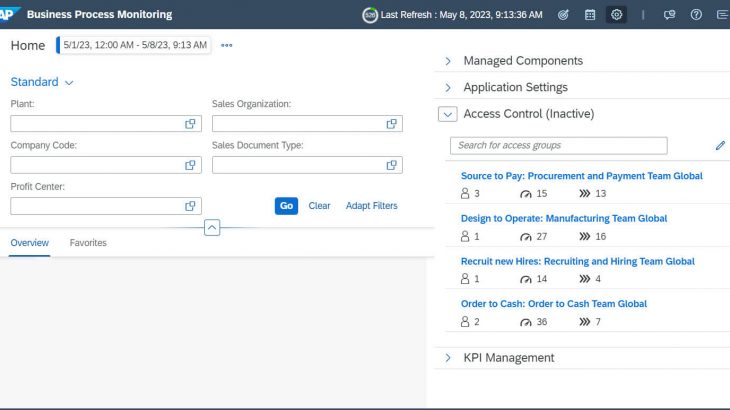Click the Business Process Monitoring title
The width and height of the screenshot is (730, 410).
tap(100, 14)
